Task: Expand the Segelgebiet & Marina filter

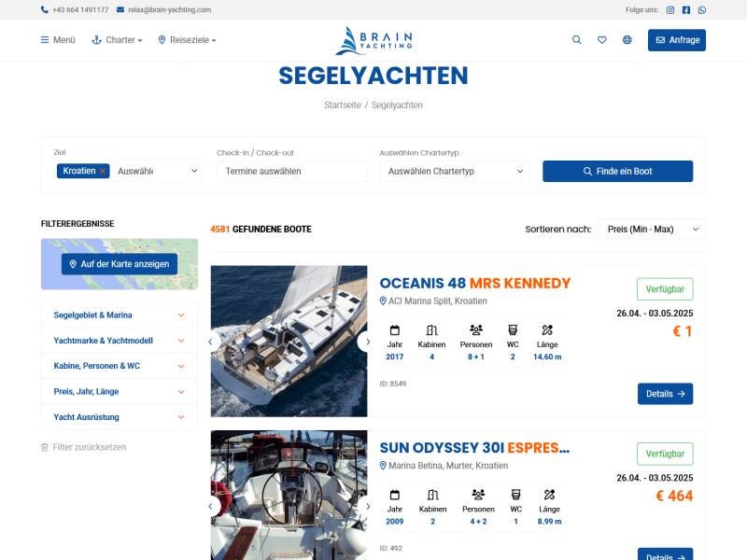Action: [120, 315]
